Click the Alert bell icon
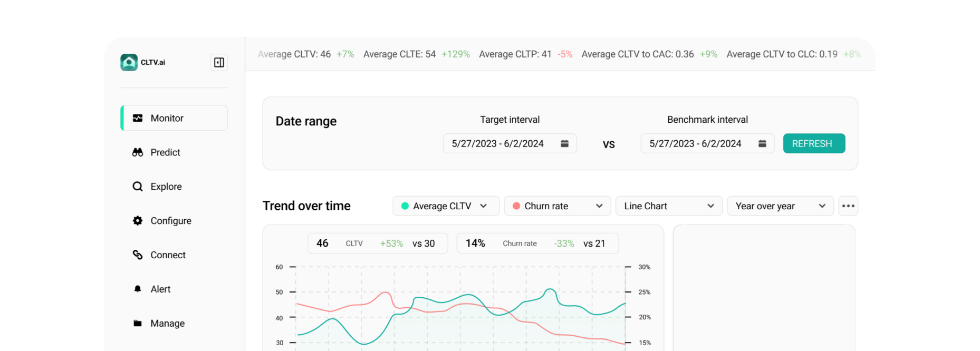980x351 pixels. pyautogui.click(x=138, y=289)
